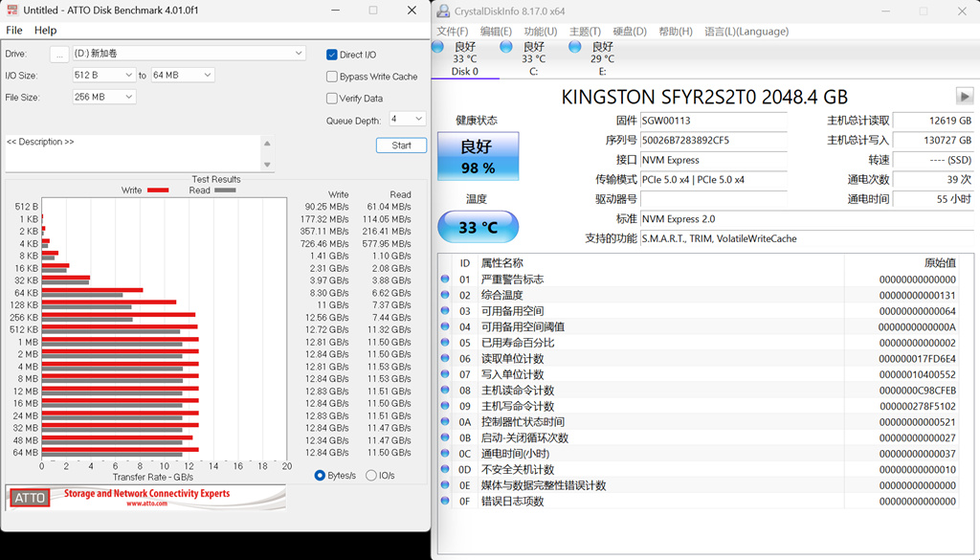Click the E: drive health status orb
Viewport: 980px width, 560px height.
click(x=575, y=47)
